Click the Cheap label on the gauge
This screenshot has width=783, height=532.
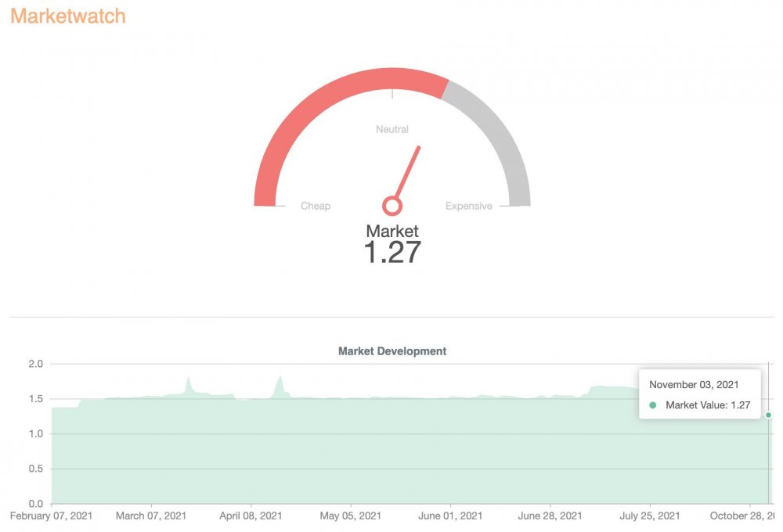(x=315, y=206)
